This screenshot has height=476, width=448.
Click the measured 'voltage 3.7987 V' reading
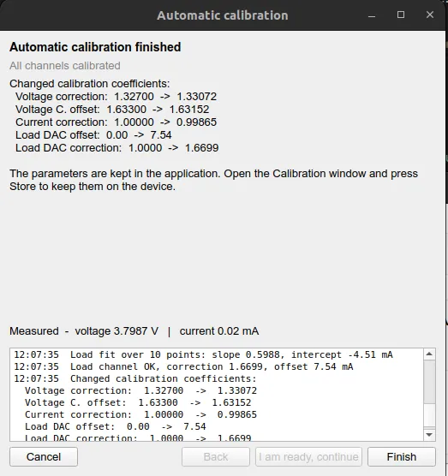(116, 331)
